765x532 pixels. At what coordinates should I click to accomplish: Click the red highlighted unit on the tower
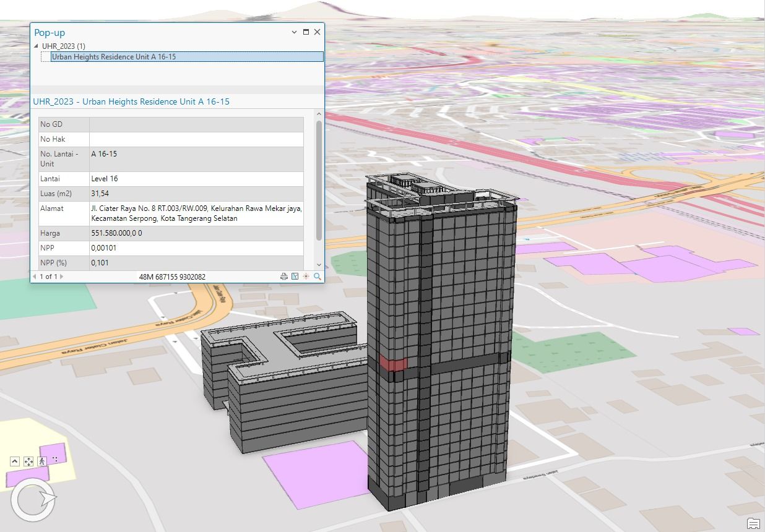393,363
